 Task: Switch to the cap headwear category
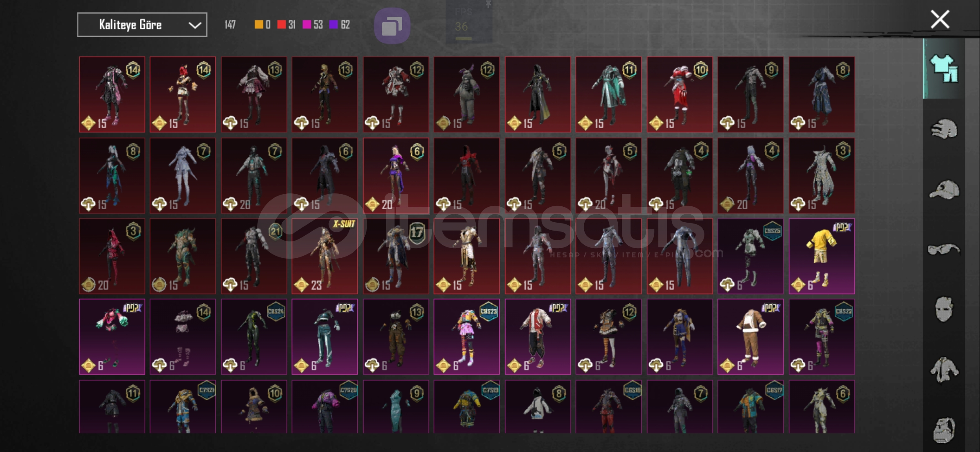pos(944,190)
